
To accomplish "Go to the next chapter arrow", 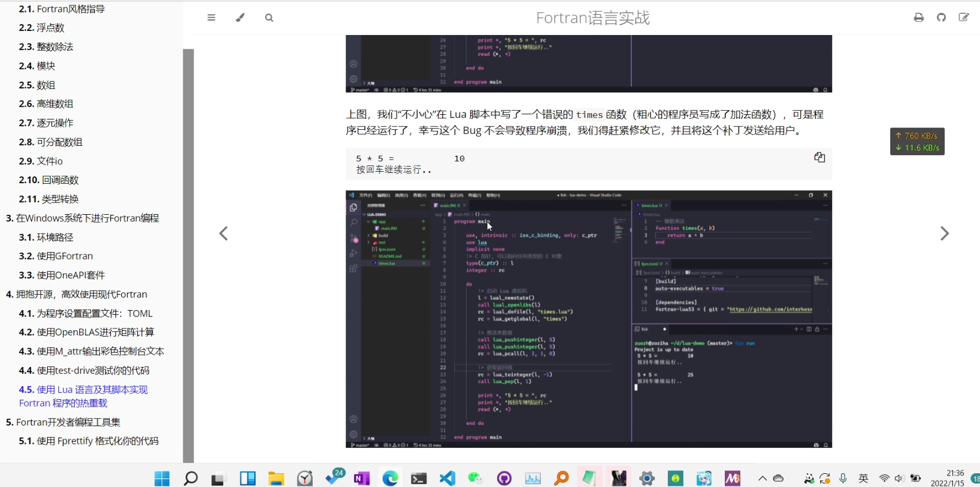I will (x=944, y=234).
